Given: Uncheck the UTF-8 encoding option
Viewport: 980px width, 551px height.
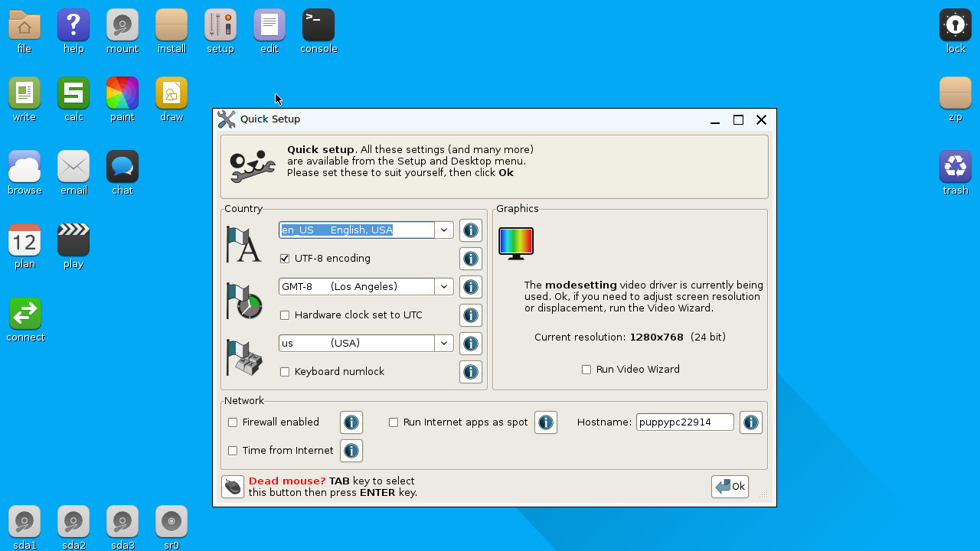Looking at the screenshot, I should pos(284,258).
